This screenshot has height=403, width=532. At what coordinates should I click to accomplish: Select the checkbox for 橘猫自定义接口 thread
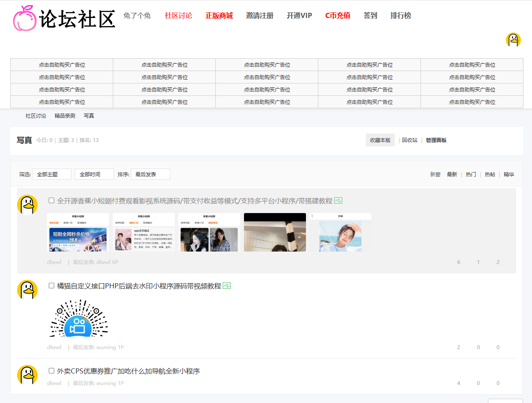coord(52,286)
